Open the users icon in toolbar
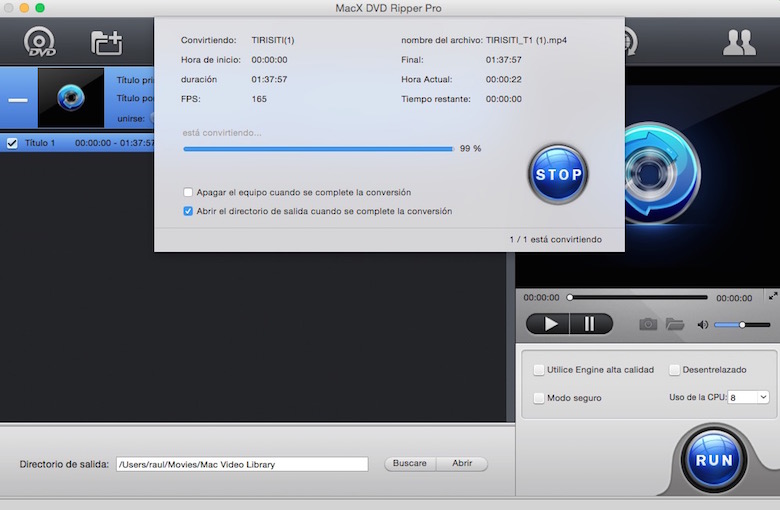The image size is (780, 510). click(739, 43)
